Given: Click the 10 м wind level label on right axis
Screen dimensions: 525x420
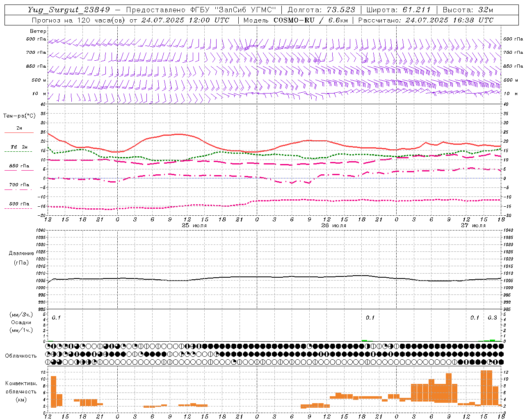Looking at the screenshot, I should tap(510, 94).
